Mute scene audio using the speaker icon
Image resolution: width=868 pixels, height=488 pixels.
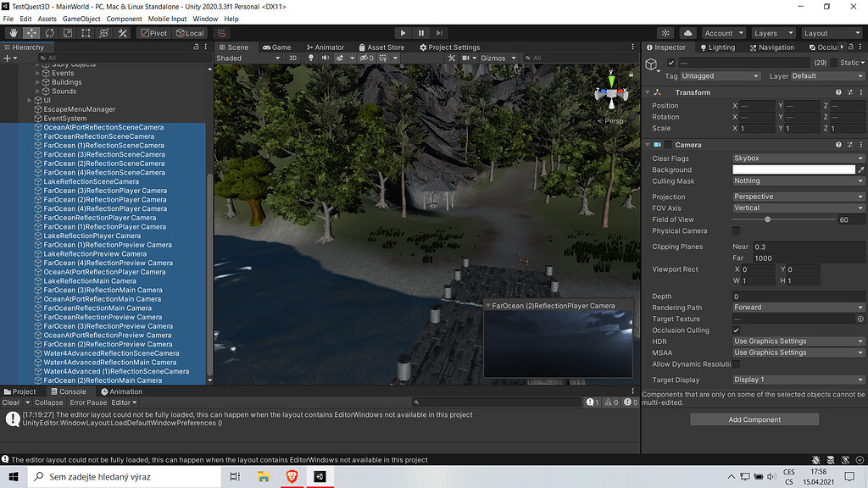click(x=326, y=58)
